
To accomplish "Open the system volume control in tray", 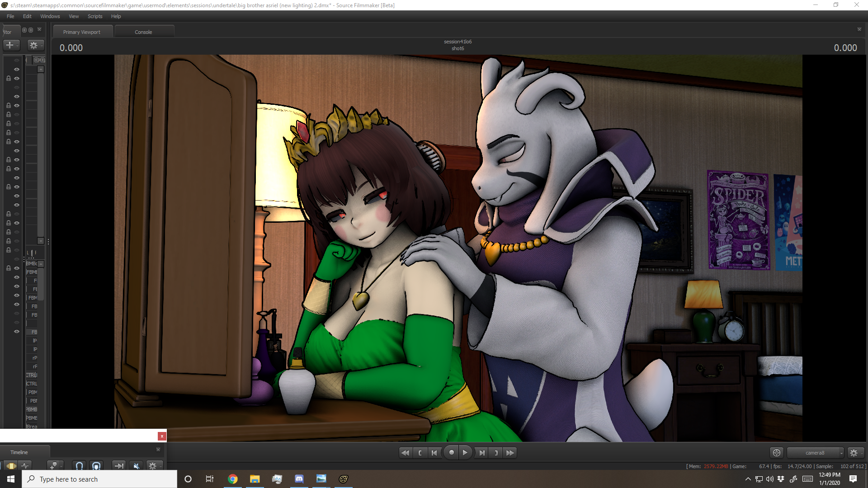I will point(770,479).
